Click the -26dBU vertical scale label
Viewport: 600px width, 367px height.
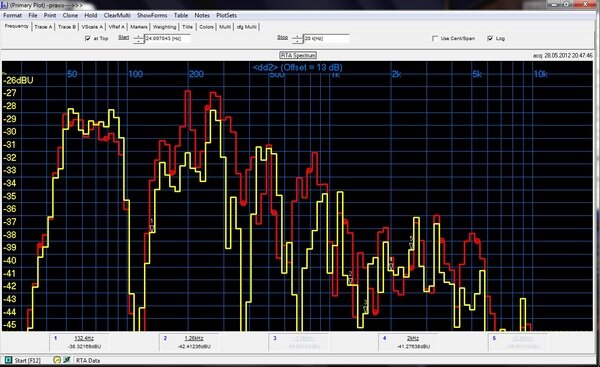(x=18, y=80)
